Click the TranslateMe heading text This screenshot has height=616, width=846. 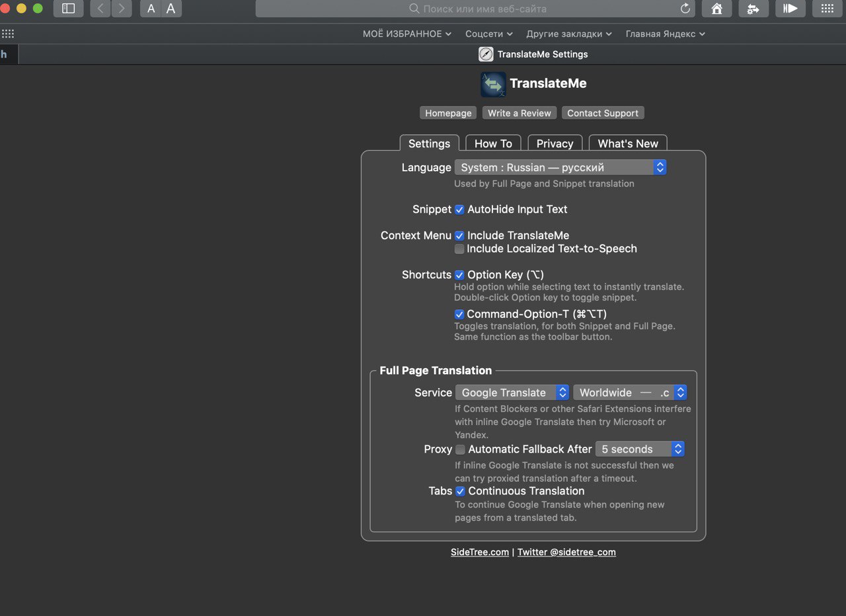coord(548,84)
